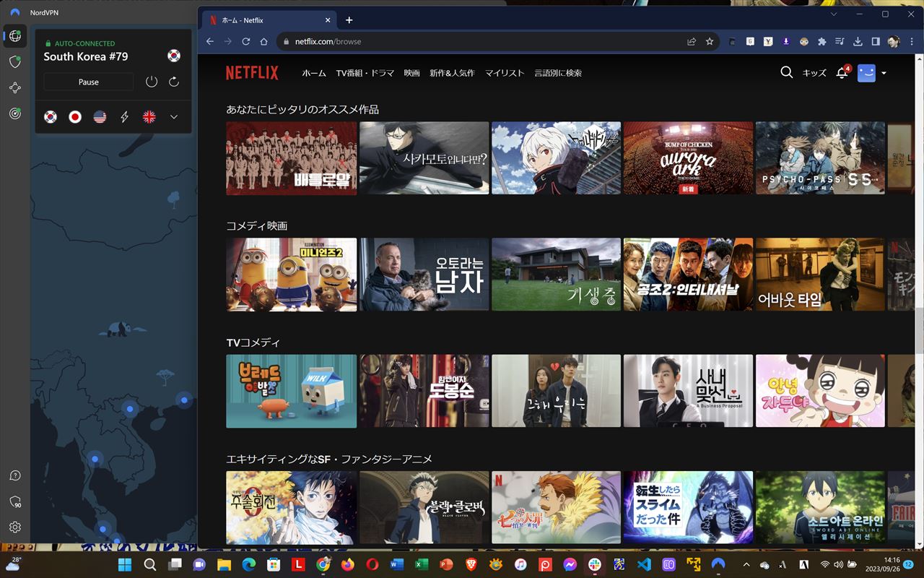
Task: Pause the NordVPN connection
Action: click(x=89, y=82)
